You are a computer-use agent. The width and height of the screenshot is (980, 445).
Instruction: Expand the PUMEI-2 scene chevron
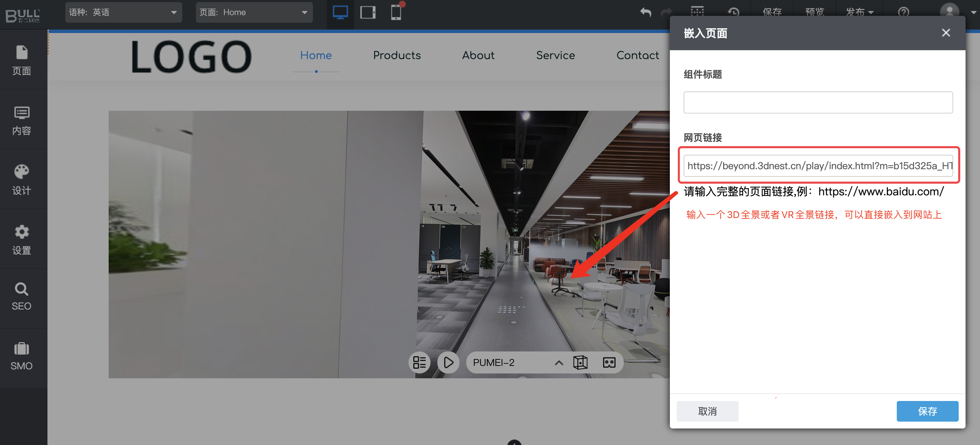[558, 363]
